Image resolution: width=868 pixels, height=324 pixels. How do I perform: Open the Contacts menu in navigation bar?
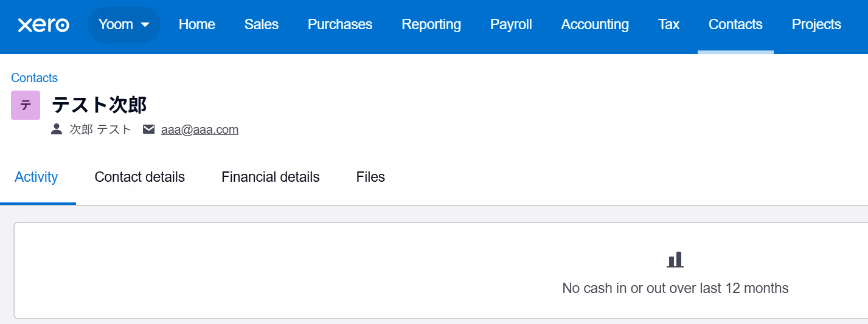735,25
